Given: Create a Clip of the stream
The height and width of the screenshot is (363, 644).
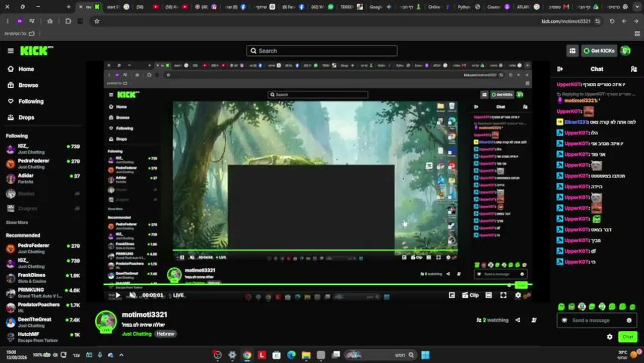Looking at the screenshot, I should pyautogui.click(x=471, y=295).
